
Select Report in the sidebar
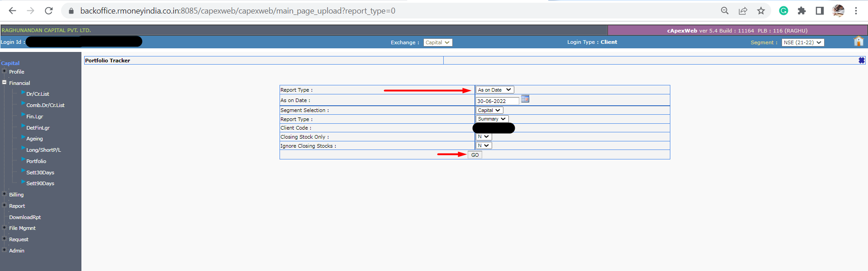pos(17,206)
